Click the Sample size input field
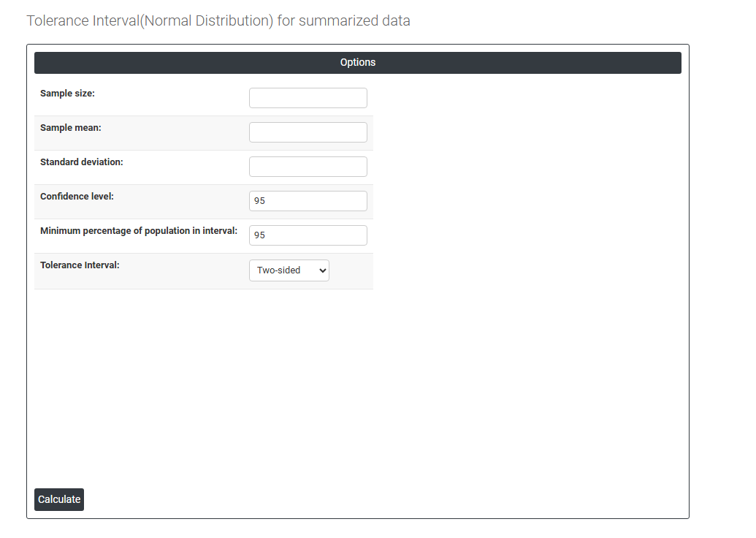The width and height of the screenshot is (756, 538). [x=308, y=98]
